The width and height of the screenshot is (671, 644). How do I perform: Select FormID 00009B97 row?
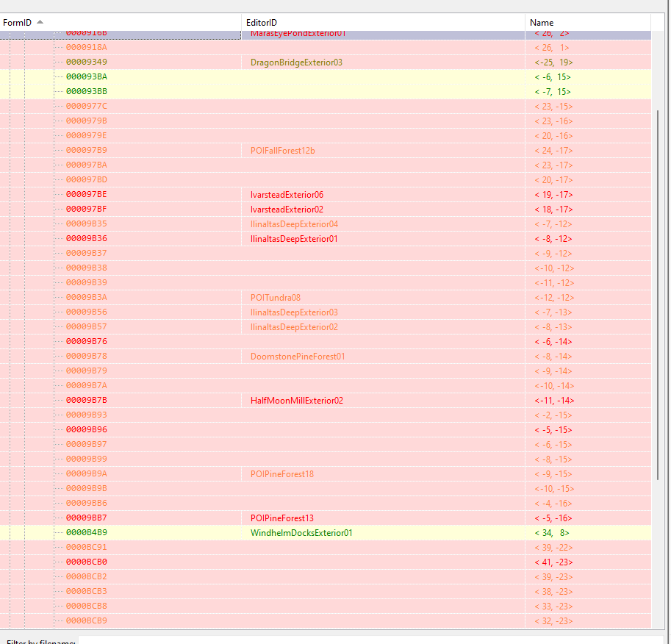coord(326,445)
